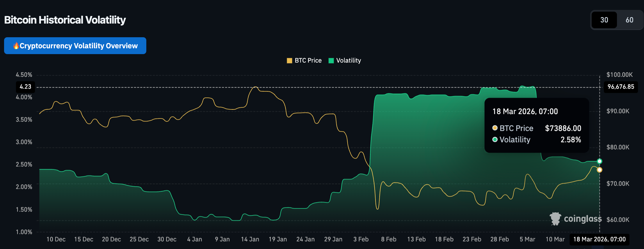Click the Cryptocurrency Volatility Overview button

75,46
